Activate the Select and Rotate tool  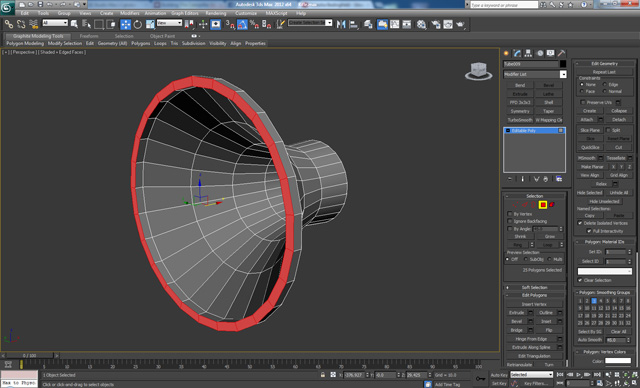coord(138,24)
